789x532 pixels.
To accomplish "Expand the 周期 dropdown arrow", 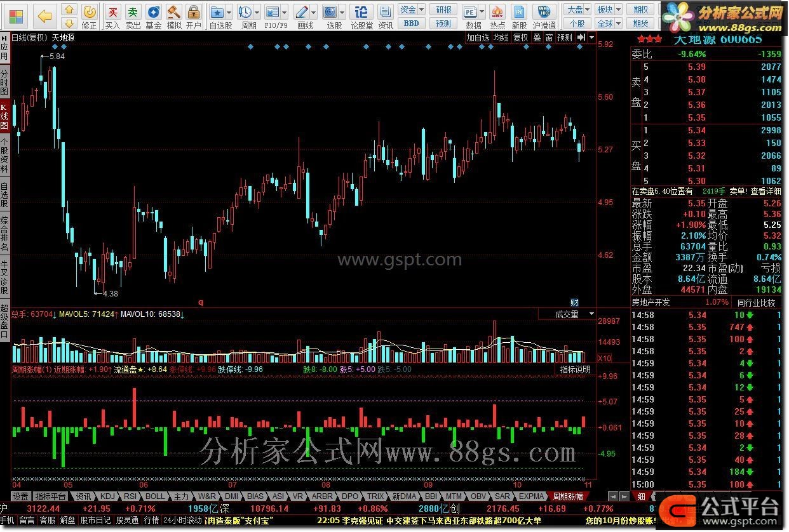I will (x=257, y=12).
